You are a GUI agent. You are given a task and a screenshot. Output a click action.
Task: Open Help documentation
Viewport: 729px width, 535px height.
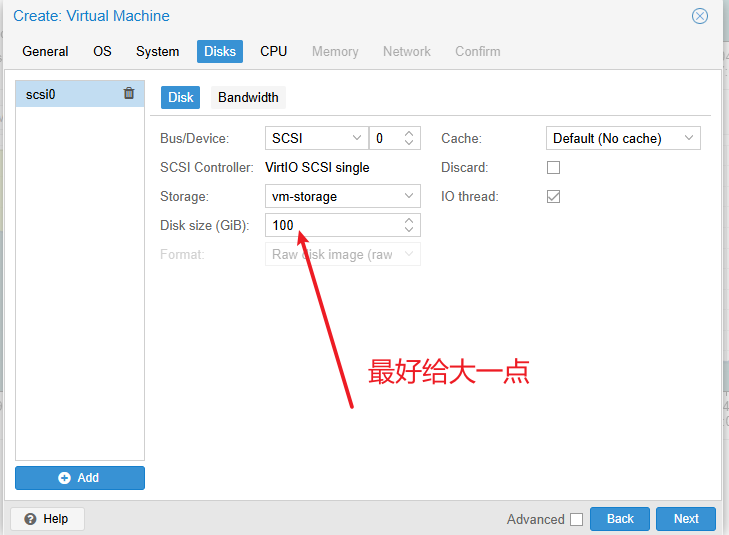pyautogui.click(x=47, y=519)
